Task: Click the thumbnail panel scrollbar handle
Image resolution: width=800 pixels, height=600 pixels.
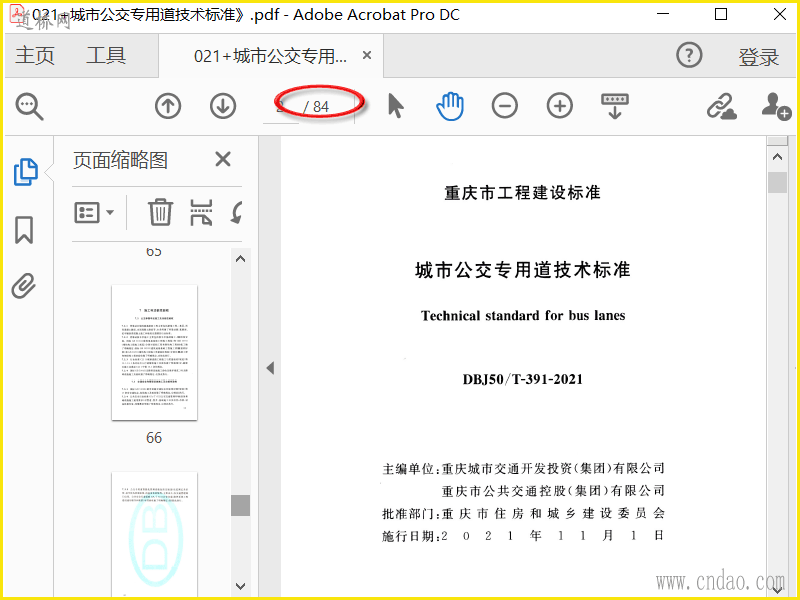Action: point(240,506)
